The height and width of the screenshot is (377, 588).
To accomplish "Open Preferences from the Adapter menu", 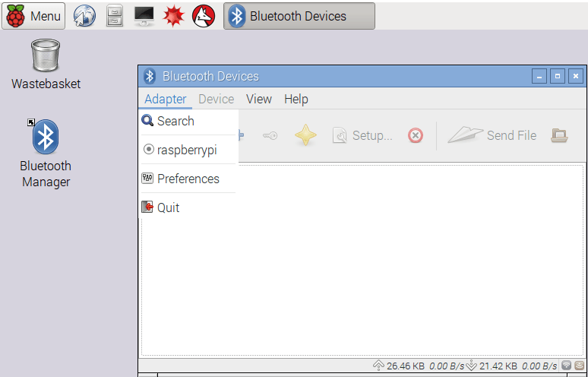I will 188,179.
